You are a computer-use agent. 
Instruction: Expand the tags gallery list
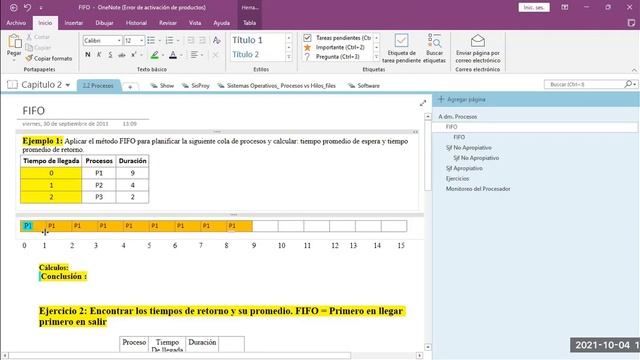[x=376, y=57]
